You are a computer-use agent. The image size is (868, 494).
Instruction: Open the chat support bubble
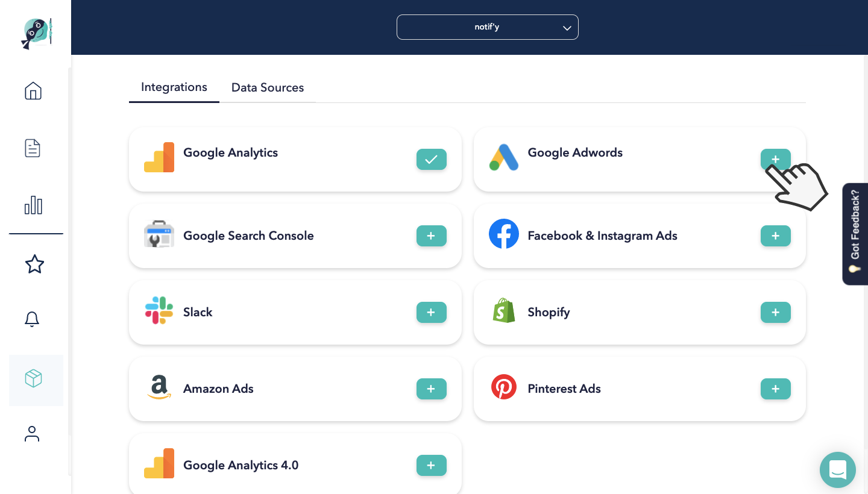pos(838,469)
